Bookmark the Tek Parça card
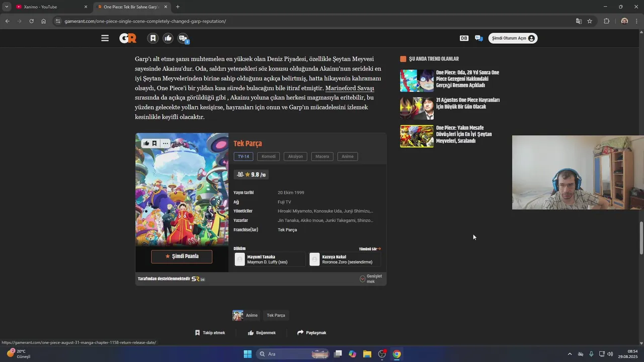 pyautogui.click(x=154, y=143)
